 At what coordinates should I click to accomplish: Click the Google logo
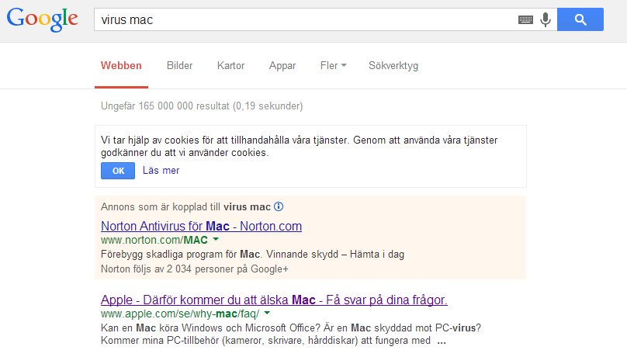coord(42,19)
